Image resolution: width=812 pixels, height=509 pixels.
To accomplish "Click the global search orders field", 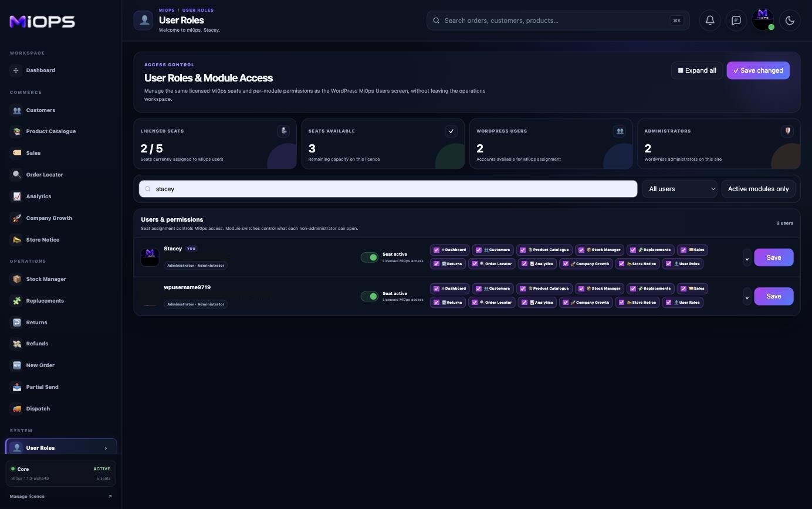I will [557, 21].
